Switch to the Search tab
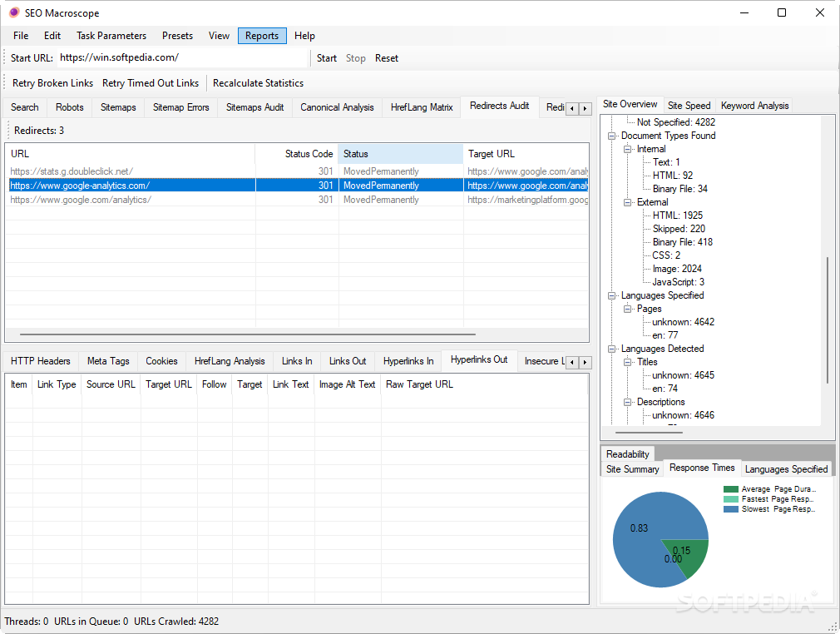Viewport: 840px width, 634px height. [25, 107]
